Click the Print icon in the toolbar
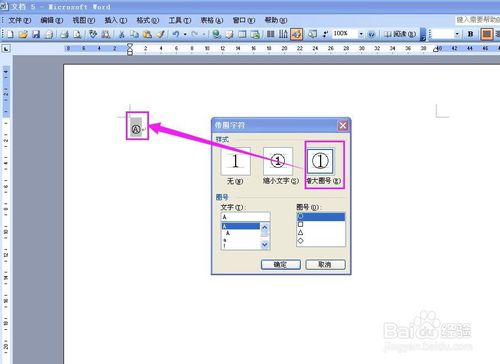Viewport: 500px width, 364px height. coord(64,34)
